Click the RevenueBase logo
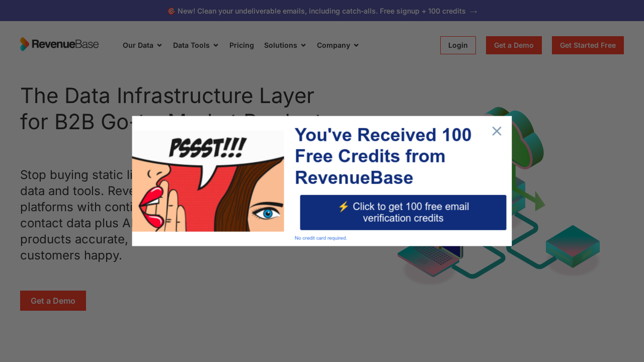Viewport: 644px width, 362px height. click(59, 44)
